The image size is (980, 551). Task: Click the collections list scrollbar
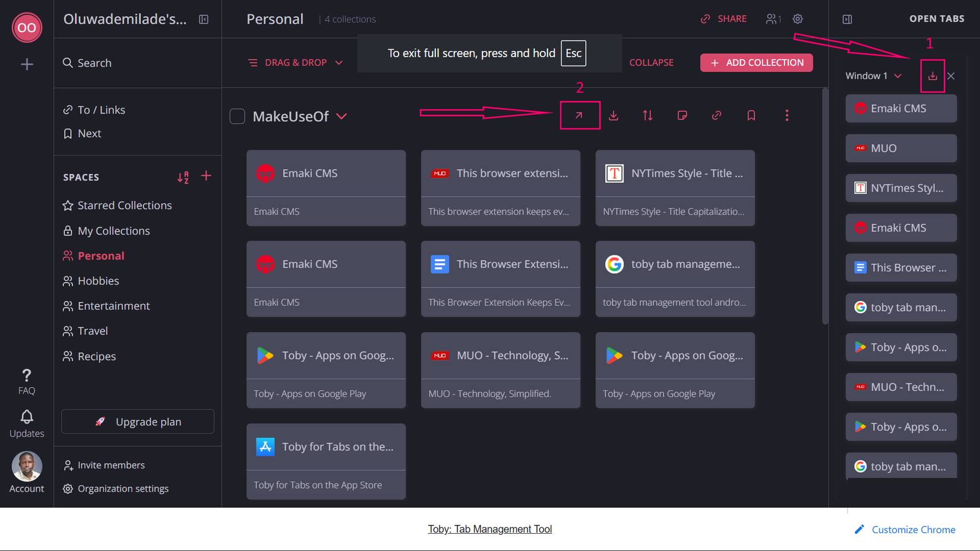pyautogui.click(x=825, y=206)
